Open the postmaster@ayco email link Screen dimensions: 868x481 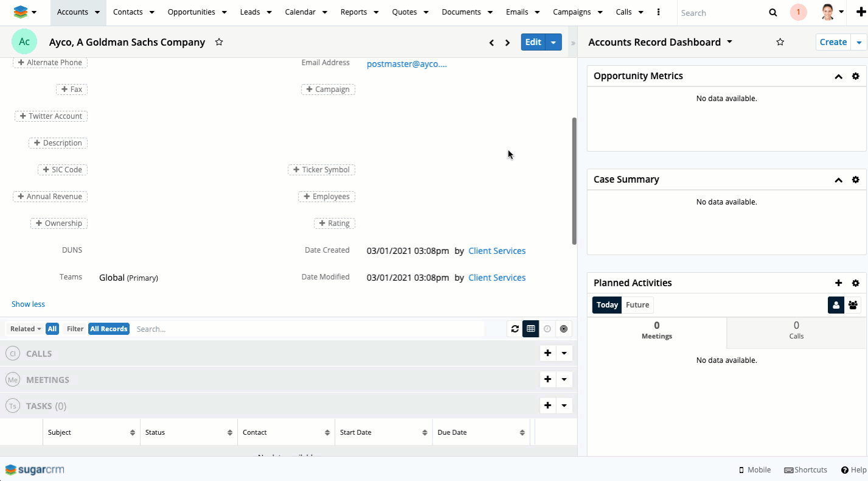coord(407,63)
